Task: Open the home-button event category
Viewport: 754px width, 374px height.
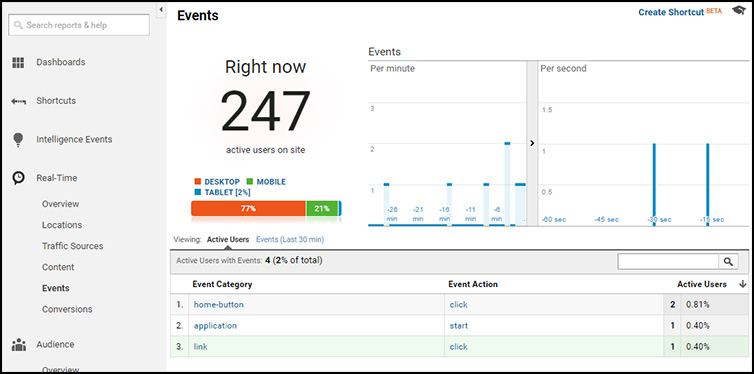Action: [219, 305]
